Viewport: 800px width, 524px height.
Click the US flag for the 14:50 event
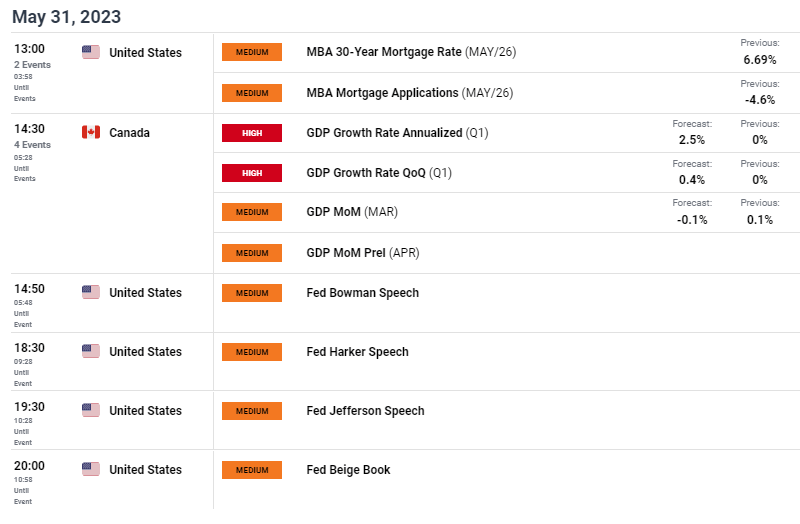pos(91,292)
